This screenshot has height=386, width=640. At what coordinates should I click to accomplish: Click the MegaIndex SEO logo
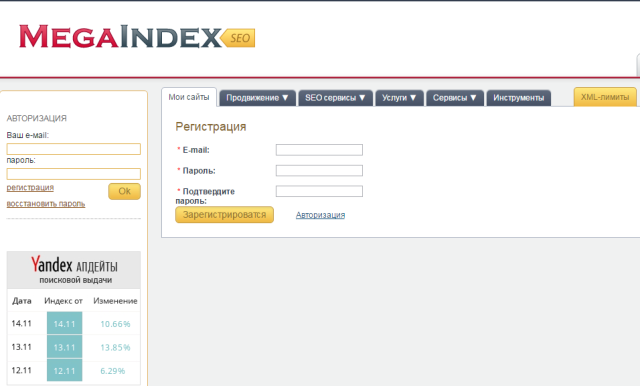[x=137, y=37]
